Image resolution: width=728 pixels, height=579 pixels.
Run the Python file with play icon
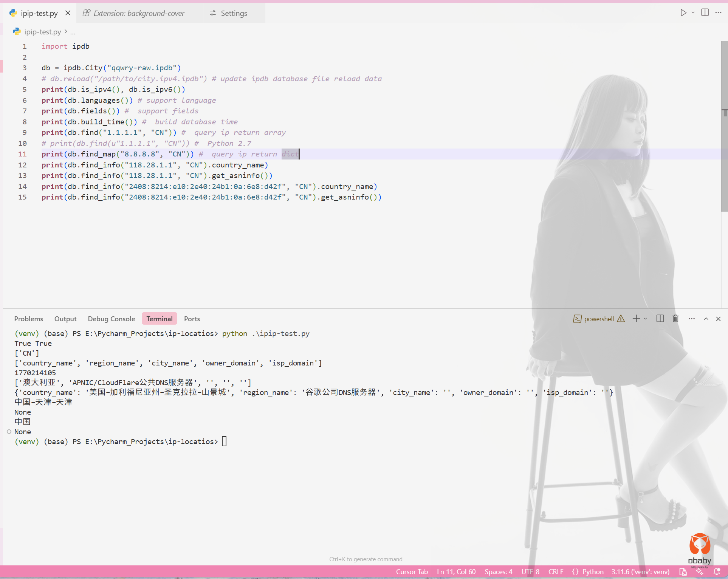[x=683, y=13]
